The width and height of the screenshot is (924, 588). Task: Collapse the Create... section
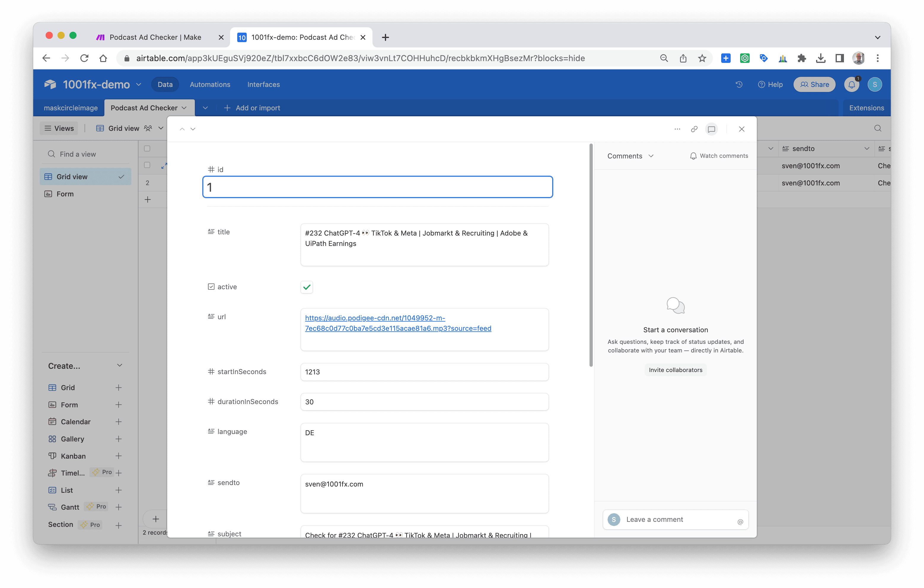tap(119, 365)
